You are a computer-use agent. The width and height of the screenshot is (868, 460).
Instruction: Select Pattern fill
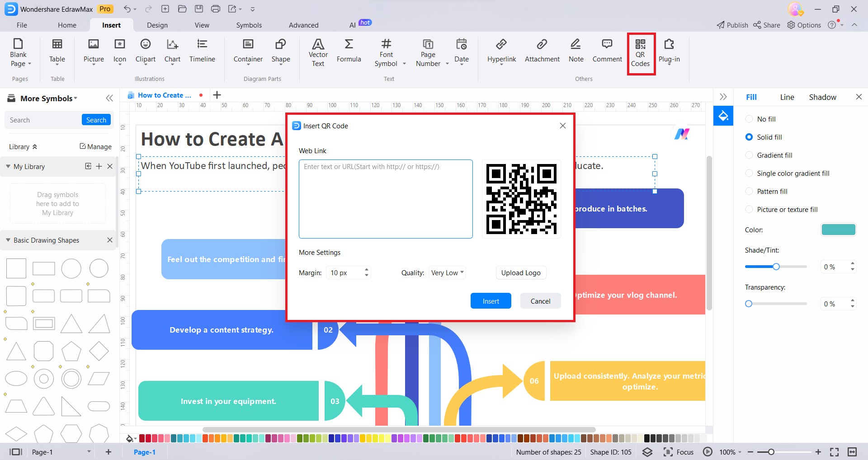point(766,192)
